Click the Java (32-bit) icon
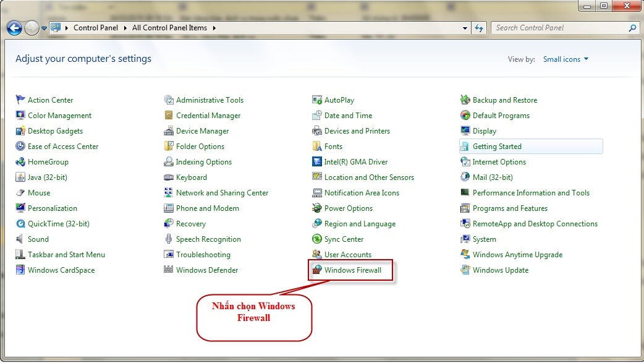 coord(20,177)
